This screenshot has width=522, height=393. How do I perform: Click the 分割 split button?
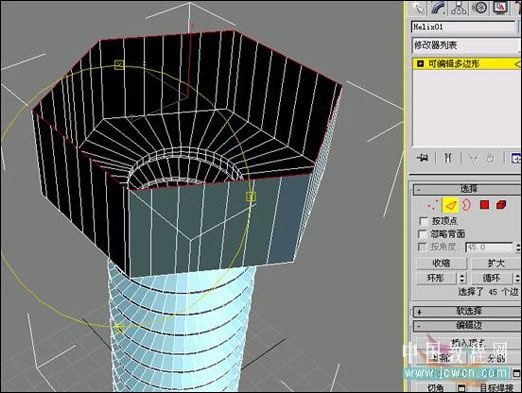[x=496, y=358]
